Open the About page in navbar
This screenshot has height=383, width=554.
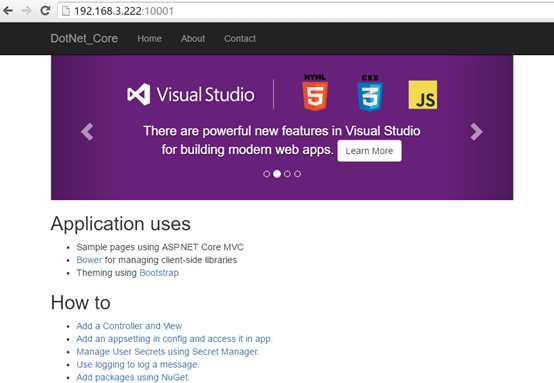193,39
